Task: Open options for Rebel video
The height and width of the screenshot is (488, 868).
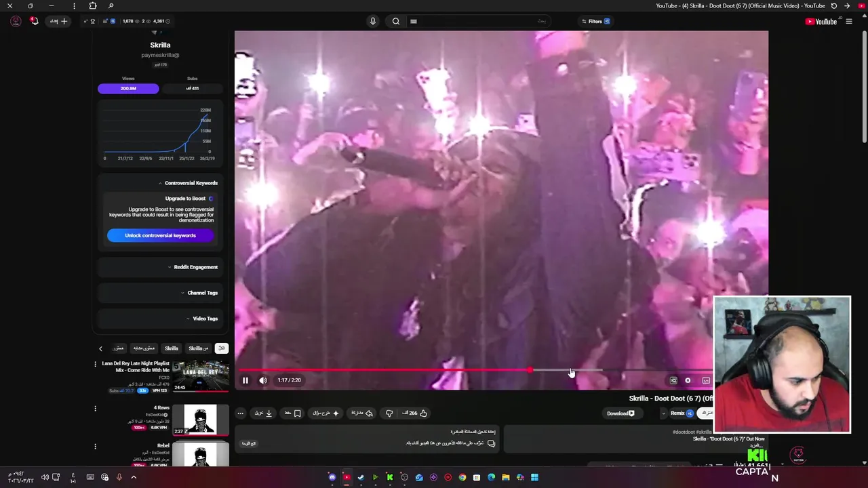Action: (95, 447)
